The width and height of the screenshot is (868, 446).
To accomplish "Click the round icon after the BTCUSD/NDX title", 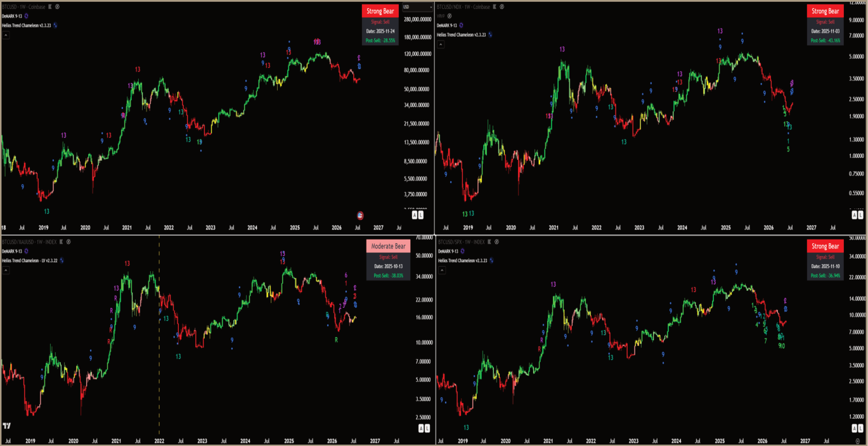I will (501, 6).
